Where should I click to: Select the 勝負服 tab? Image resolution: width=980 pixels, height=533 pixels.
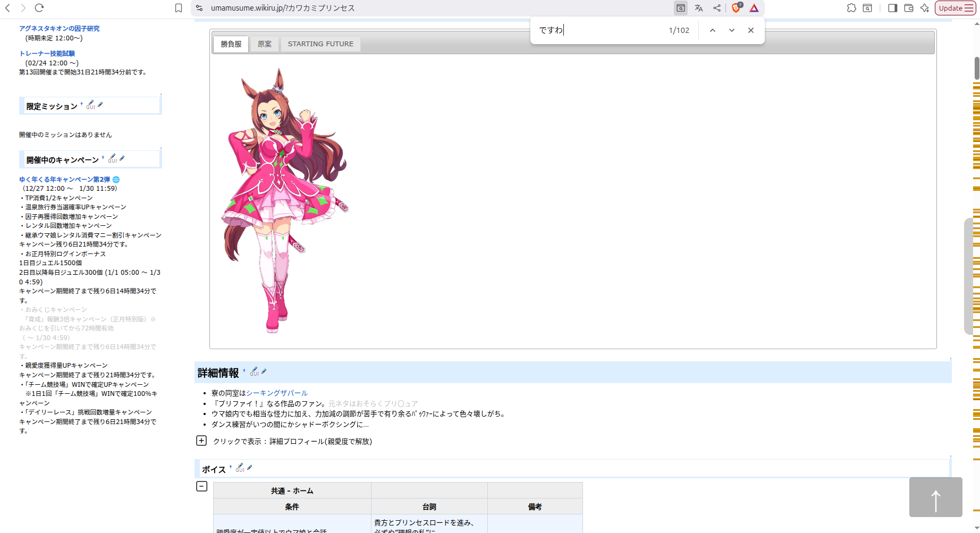pyautogui.click(x=231, y=44)
